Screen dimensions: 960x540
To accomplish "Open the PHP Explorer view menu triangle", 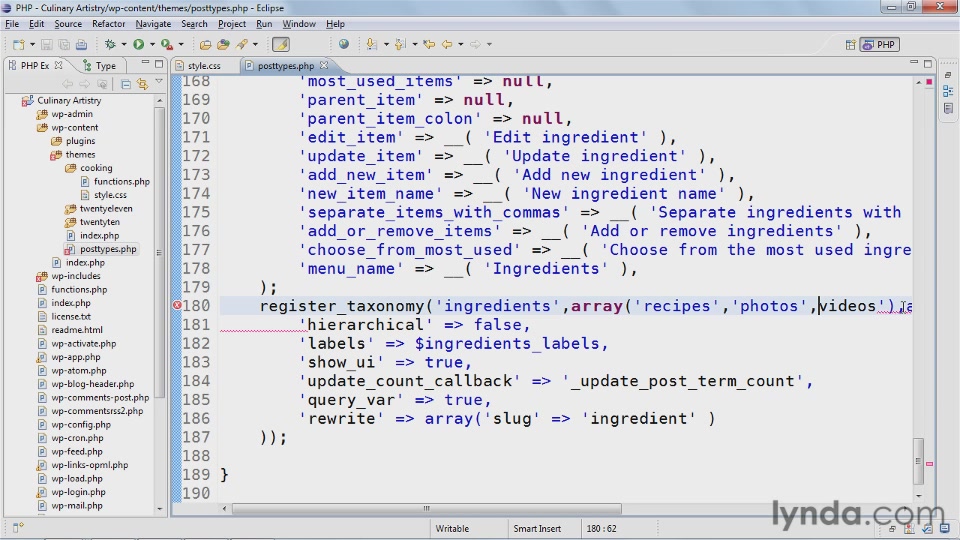I will point(159,82).
